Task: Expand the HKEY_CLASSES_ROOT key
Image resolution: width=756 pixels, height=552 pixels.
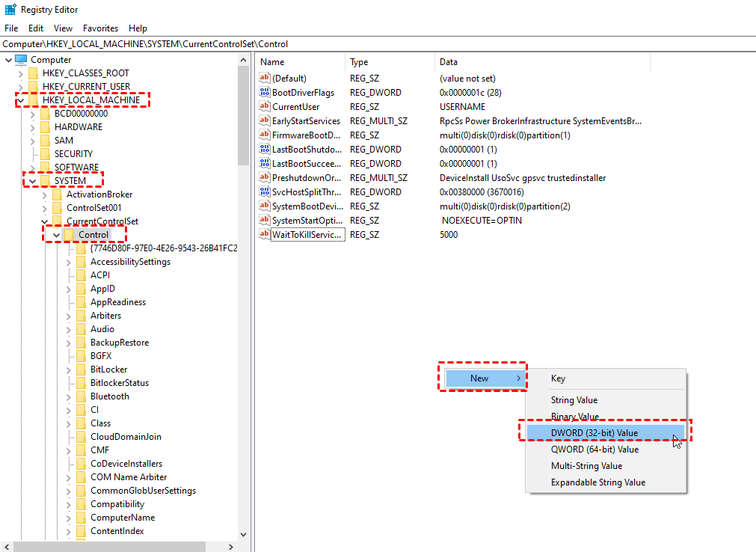Action: click(20, 74)
